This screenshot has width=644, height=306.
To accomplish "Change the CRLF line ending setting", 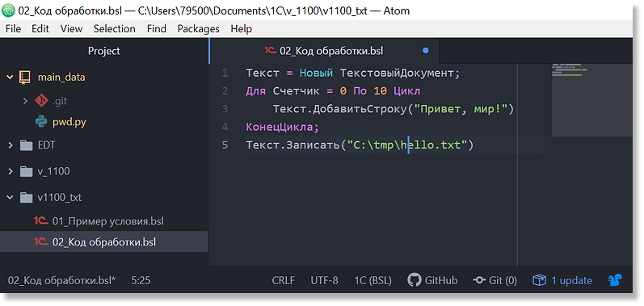I will pos(284,281).
